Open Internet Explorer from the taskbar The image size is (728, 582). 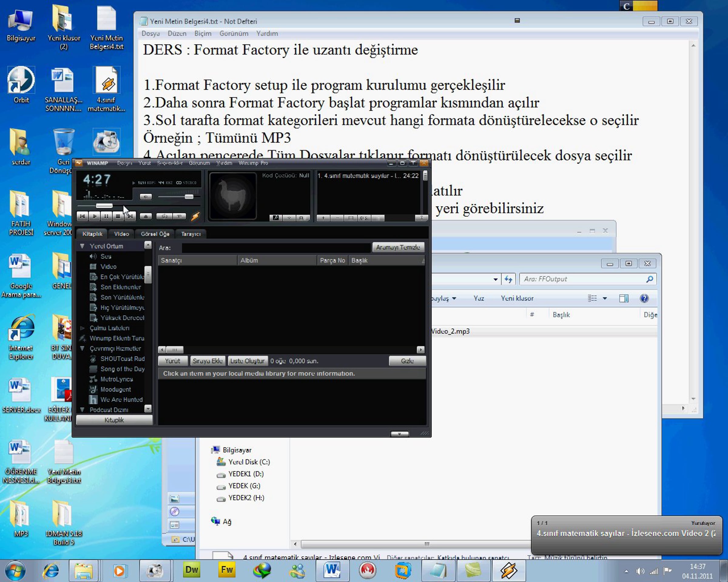51,570
